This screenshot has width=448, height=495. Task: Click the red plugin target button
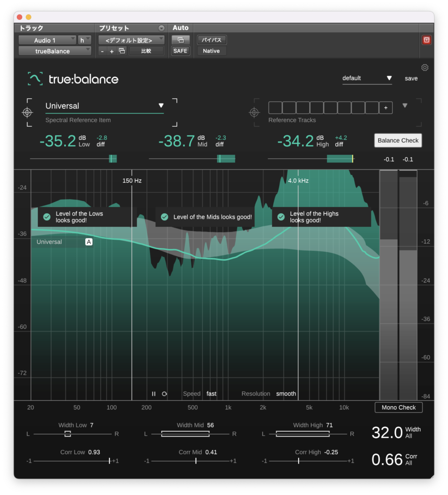(x=427, y=40)
